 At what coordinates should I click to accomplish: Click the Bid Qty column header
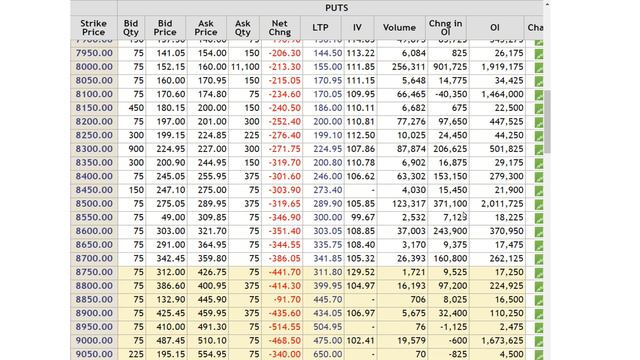(x=131, y=28)
